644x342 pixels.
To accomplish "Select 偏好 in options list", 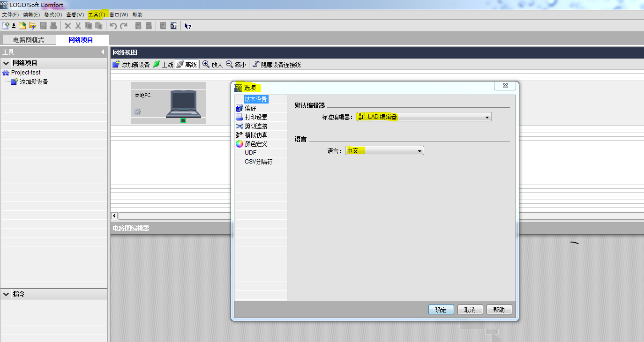I will point(251,108).
